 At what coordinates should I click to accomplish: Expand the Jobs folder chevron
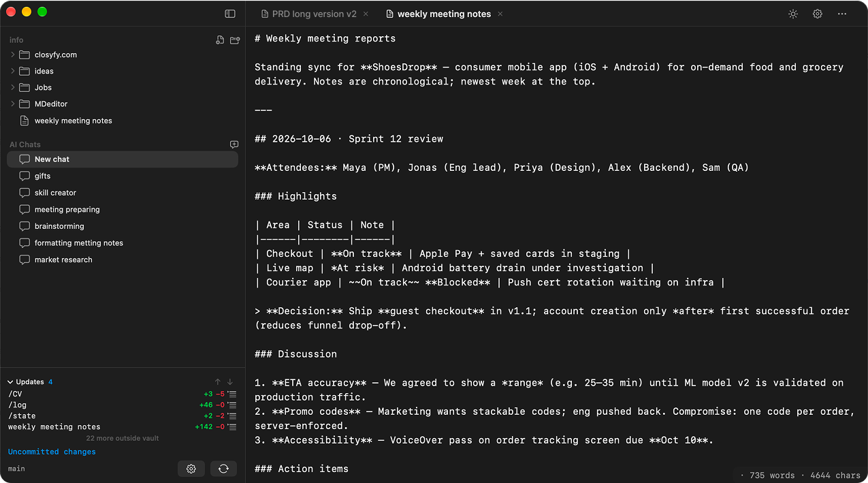(x=13, y=87)
